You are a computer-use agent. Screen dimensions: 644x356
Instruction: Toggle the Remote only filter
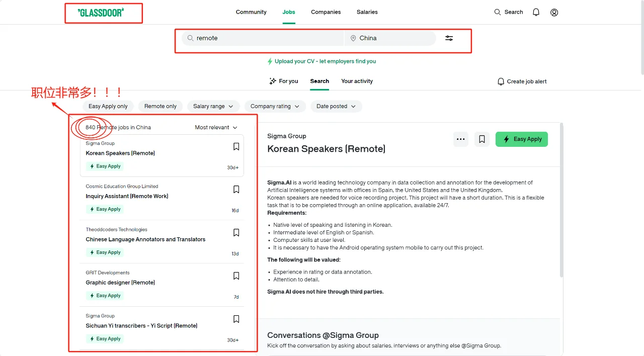tap(160, 106)
